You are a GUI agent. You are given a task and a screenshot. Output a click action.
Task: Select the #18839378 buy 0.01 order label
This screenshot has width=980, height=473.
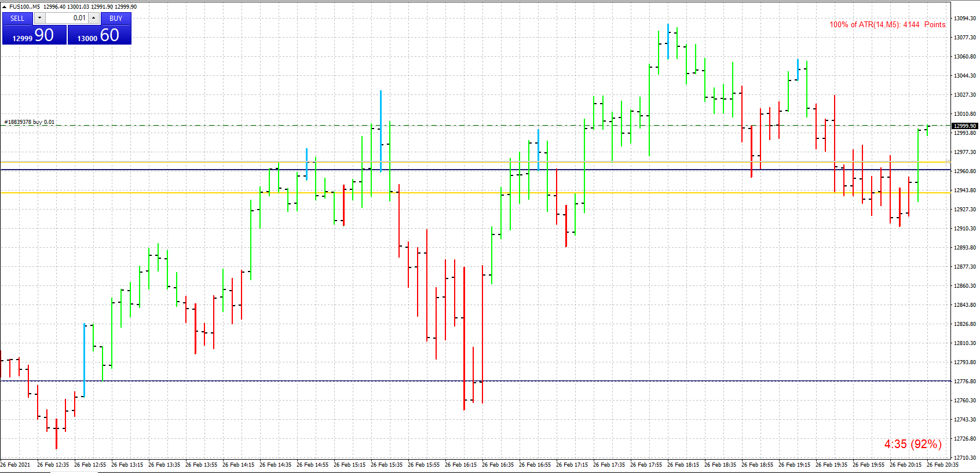[x=30, y=122]
